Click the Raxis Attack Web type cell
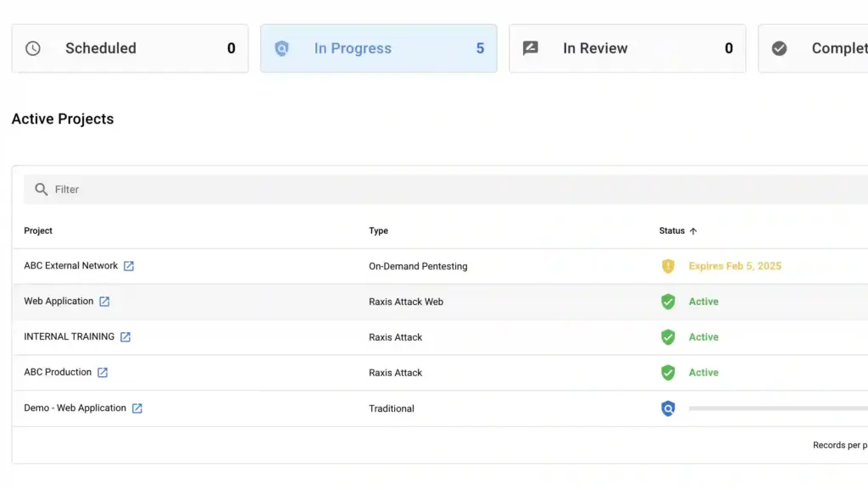 click(406, 302)
